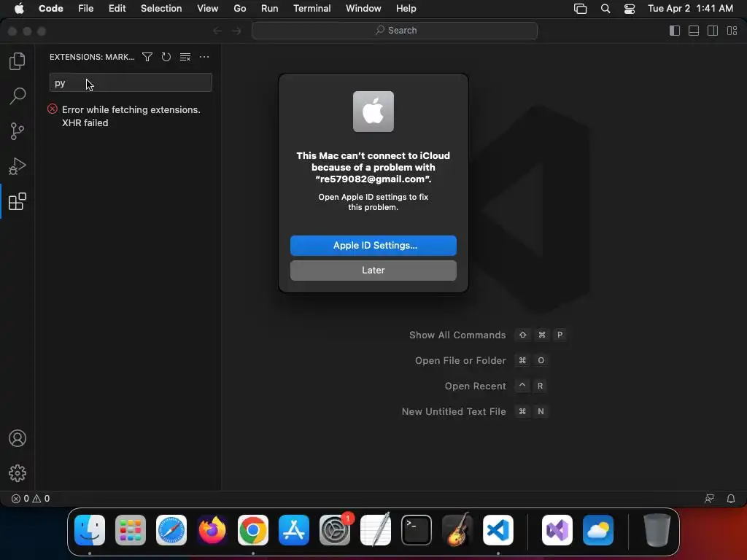
Task: Open App Store from the Dock
Action: [294, 530]
